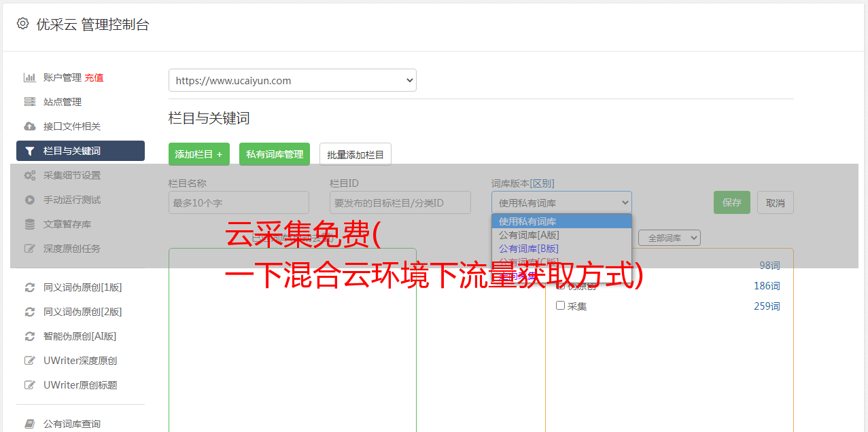Open 文章暂存库 via its database icon

(x=30, y=224)
